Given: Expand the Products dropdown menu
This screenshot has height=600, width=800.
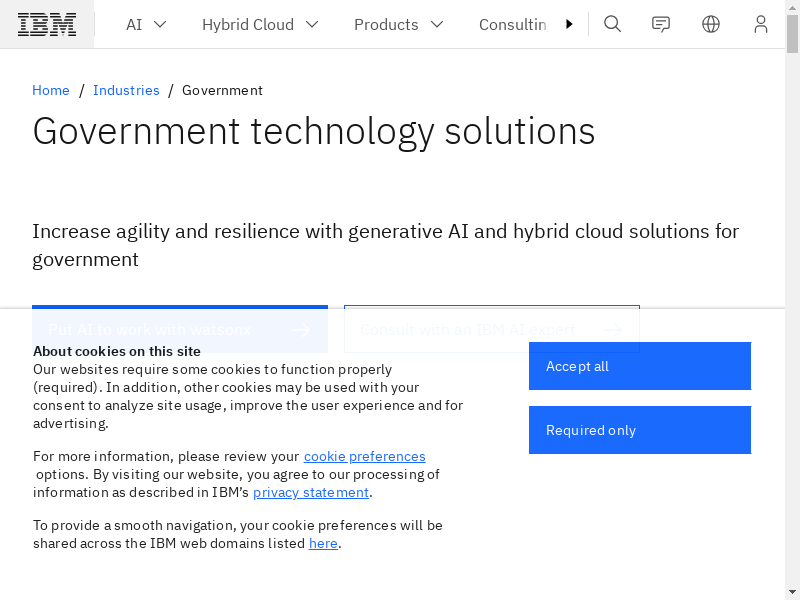Looking at the screenshot, I should click(x=398, y=24).
